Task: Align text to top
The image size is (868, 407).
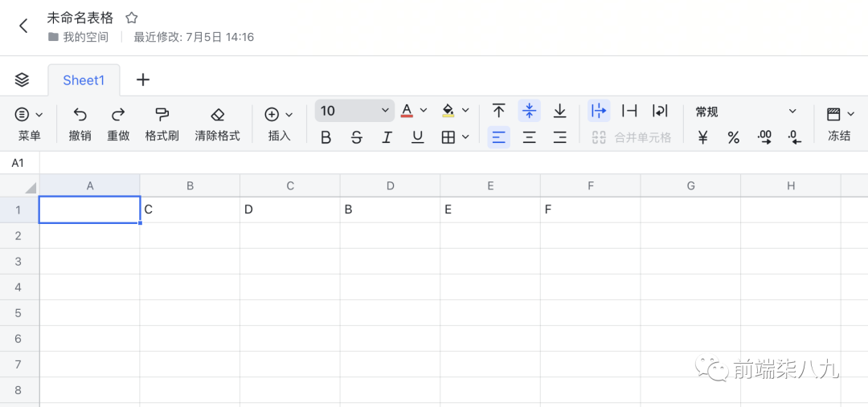Action: click(x=499, y=111)
